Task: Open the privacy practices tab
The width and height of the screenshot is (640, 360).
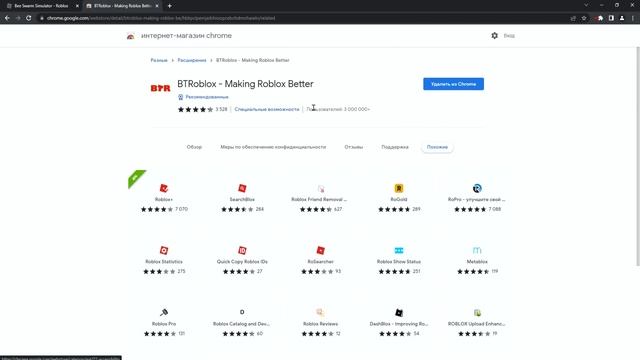Action: coord(273,147)
